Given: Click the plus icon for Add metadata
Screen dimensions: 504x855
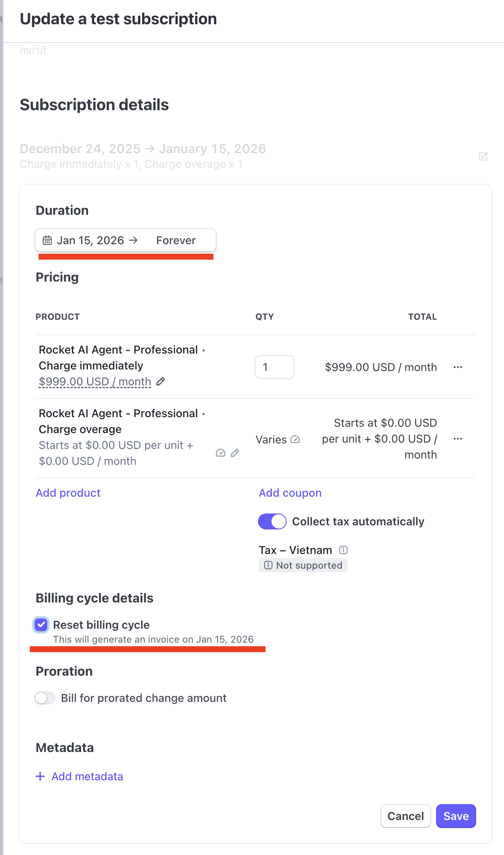Looking at the screenshot, I should coord(40,776).
